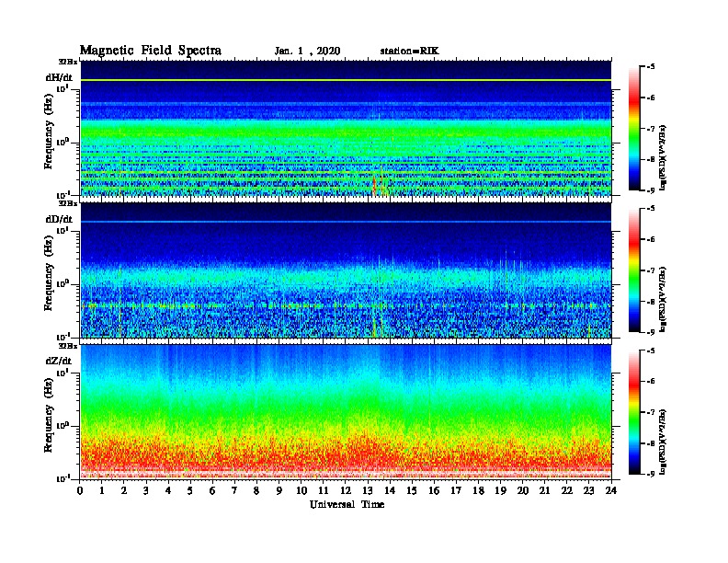Click the dZ/dt spectrogram color bar
This screenshot has width=728, height=563.
[634, 412]
